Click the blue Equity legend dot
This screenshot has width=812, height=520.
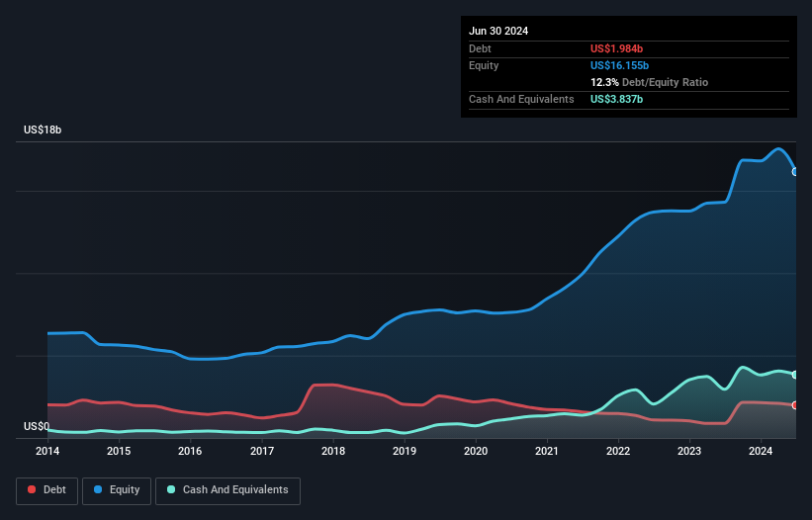coord(98,489)
